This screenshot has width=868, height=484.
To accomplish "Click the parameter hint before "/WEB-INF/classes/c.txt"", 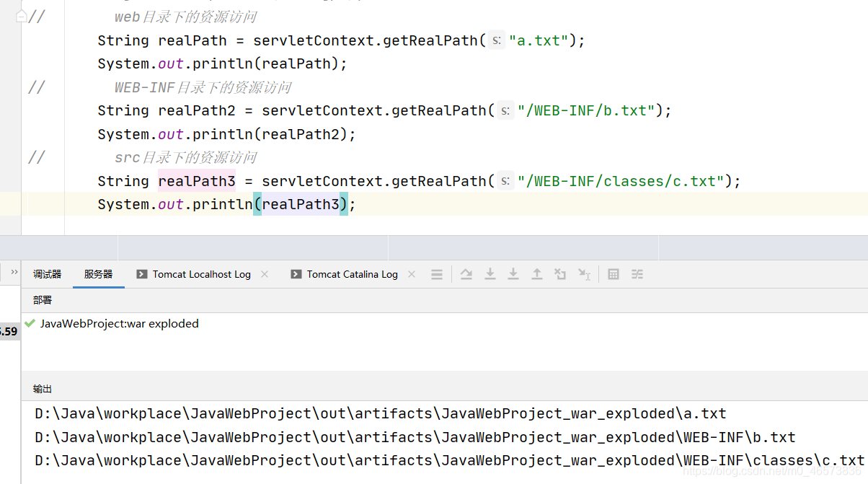I will 506,181.
